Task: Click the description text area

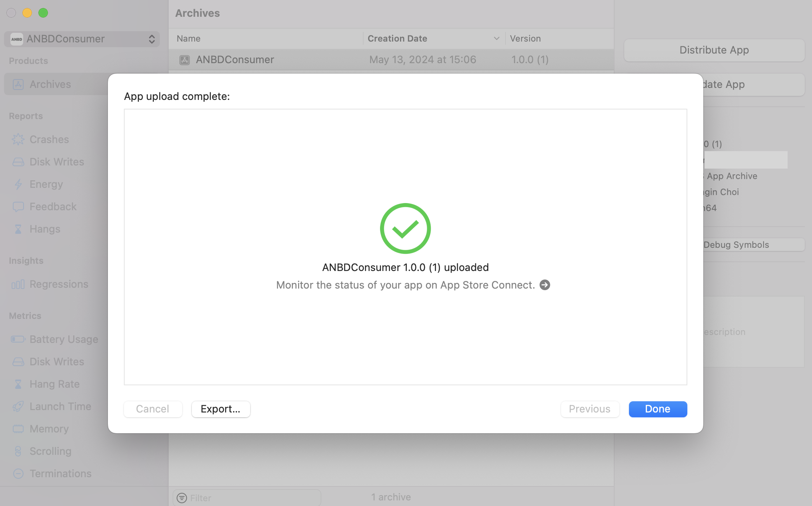Action: pyautogui.click(x=754, y=332)
